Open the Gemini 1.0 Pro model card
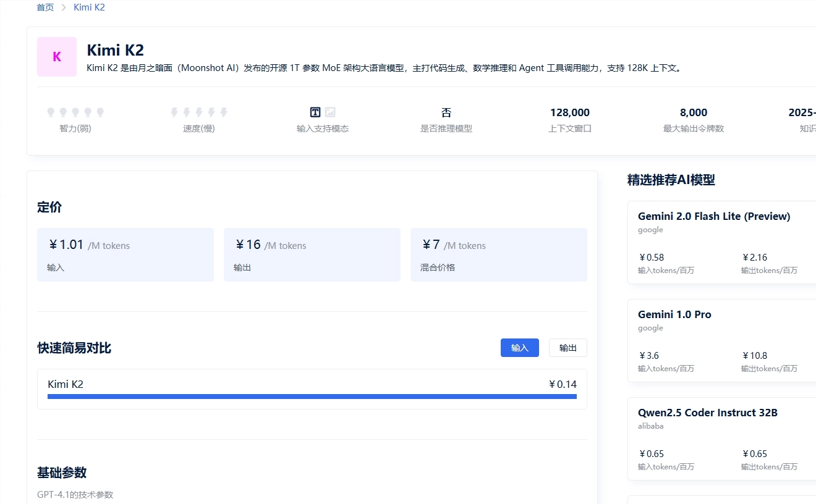Image resolution: width=816 pixels, height=504 pixels. pyautogui.click(x=721, y=340)
